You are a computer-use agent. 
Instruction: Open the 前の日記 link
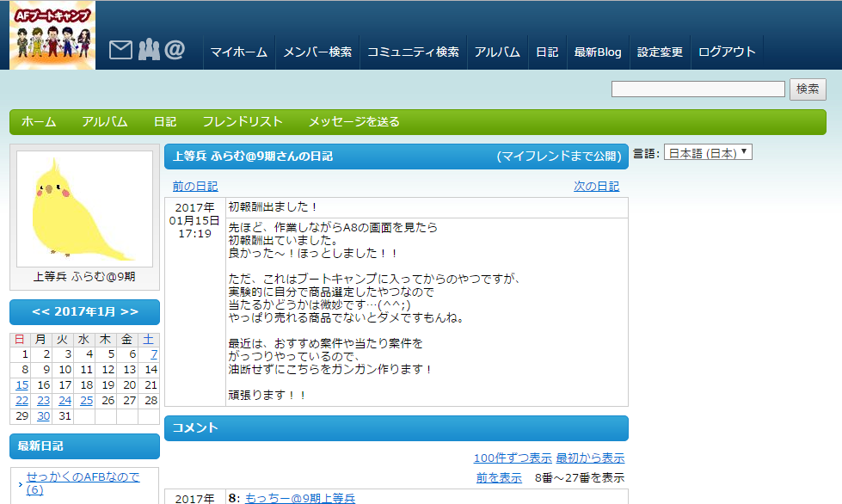[x=194, y=186]
